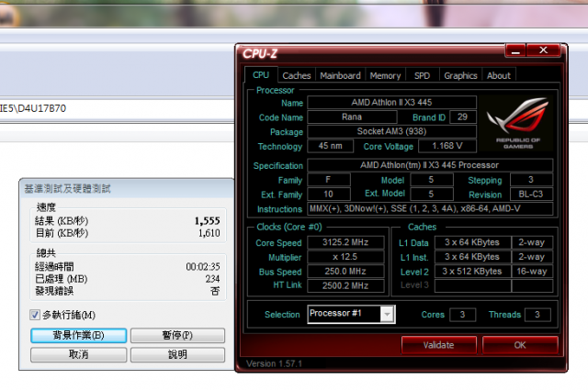Click the Revision value BL-C3

531,194
